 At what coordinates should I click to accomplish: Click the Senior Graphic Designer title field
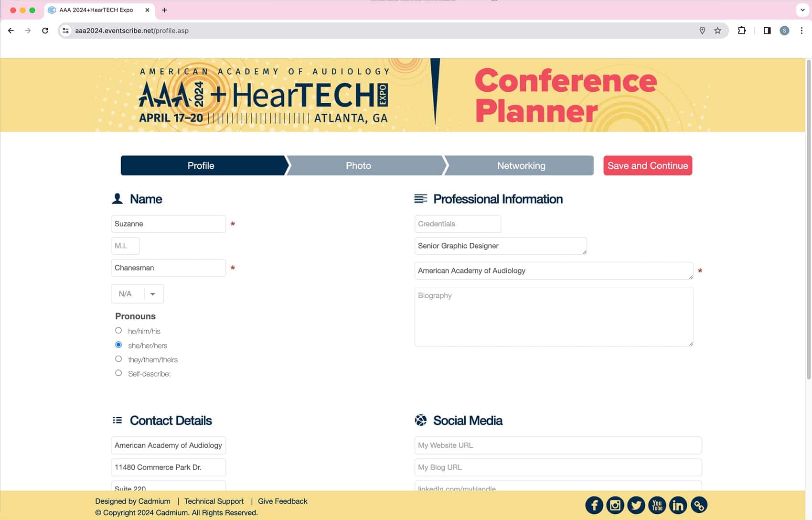(x=501, y=246)
